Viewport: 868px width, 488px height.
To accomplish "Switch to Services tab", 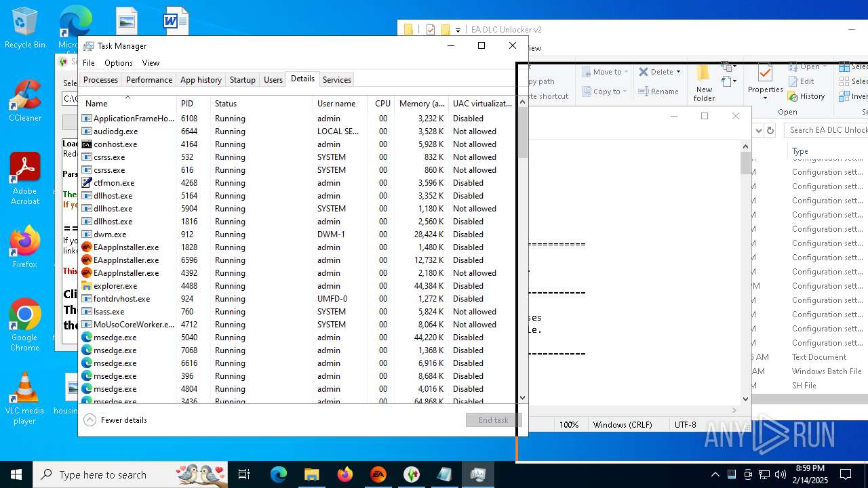I will click(x=337, y=80).
